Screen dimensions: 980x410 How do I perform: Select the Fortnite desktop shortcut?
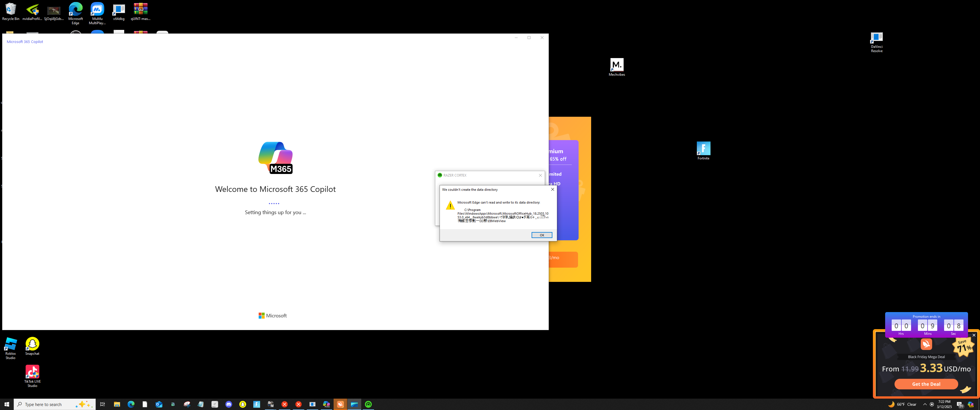coord(703,151)
